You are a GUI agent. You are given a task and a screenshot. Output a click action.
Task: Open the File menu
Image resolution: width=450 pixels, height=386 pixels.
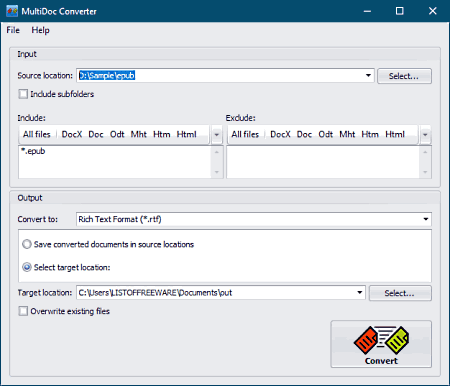point(13,30)
